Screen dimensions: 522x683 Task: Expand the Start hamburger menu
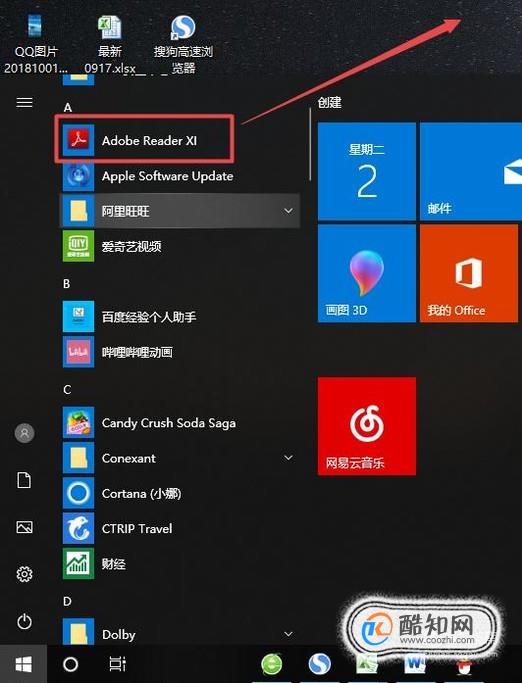point(24,102)
